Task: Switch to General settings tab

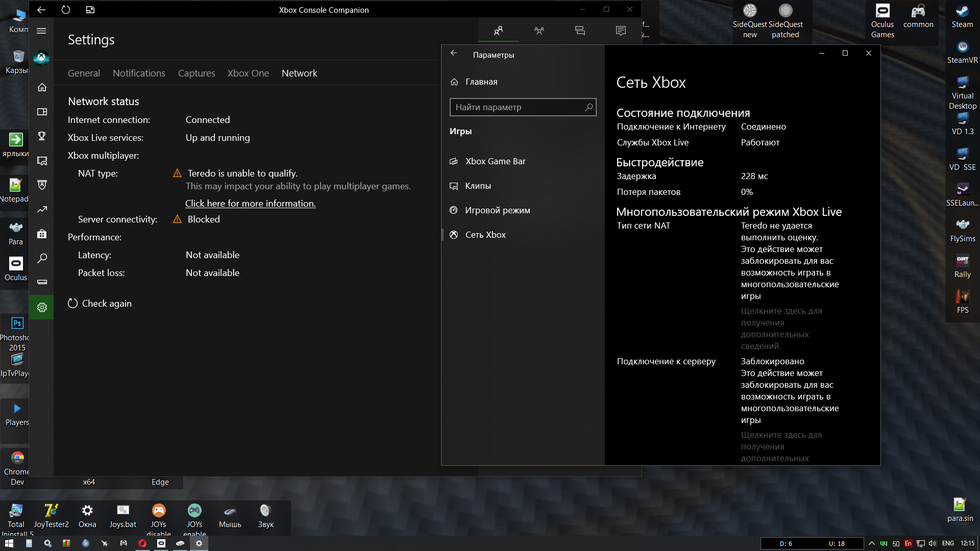Action: [84, 73]
